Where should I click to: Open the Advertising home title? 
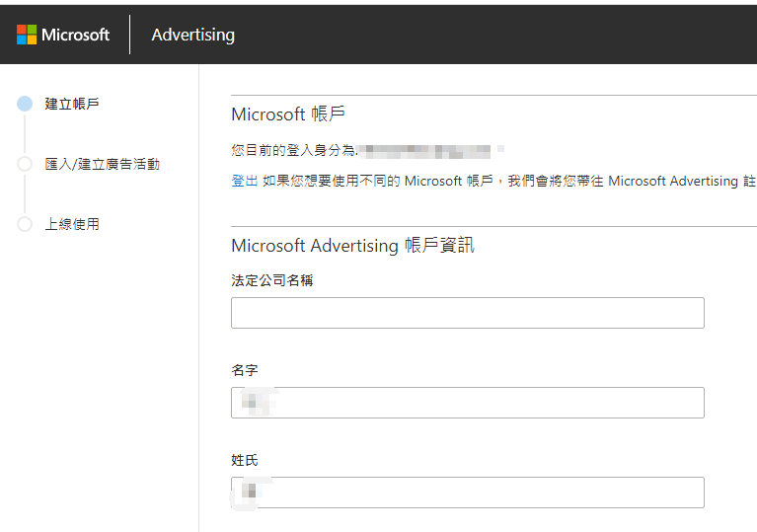(x=192, y=35)
